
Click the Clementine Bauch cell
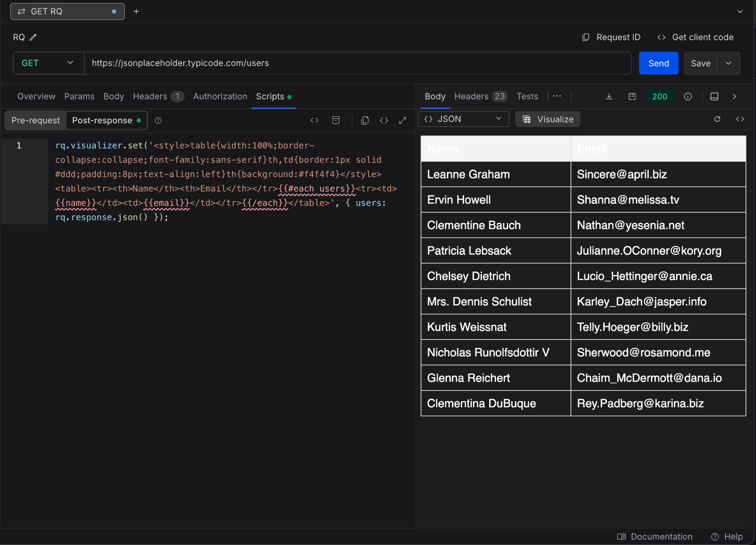tap(496, 225)
